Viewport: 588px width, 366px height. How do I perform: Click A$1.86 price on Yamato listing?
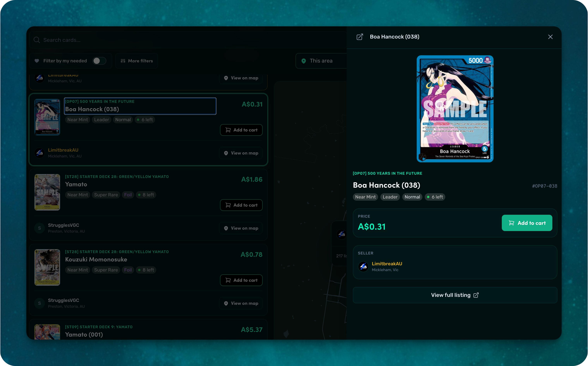tap(252, 179)
